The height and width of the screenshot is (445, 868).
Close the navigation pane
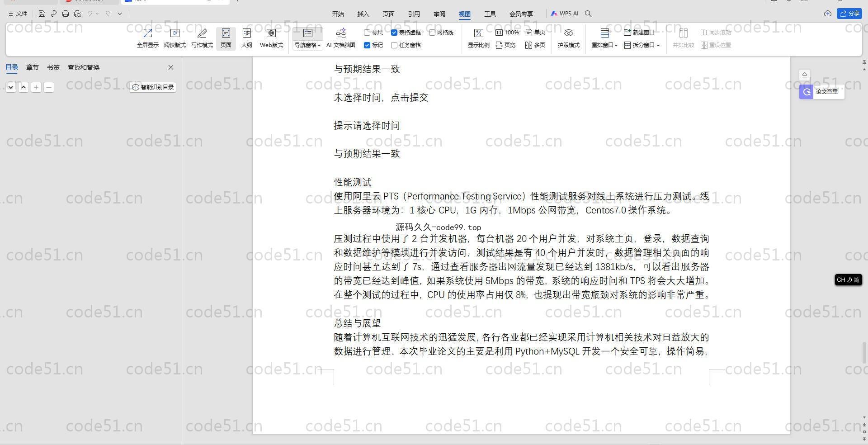coord(171,67)
